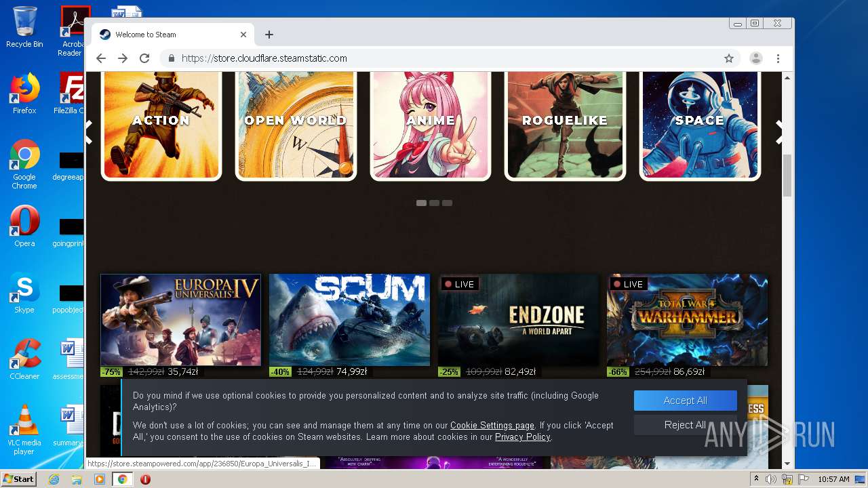Click the -66% discount badge
The width and height of the screenshot is (868, 488).
click(x=618, y=371)
